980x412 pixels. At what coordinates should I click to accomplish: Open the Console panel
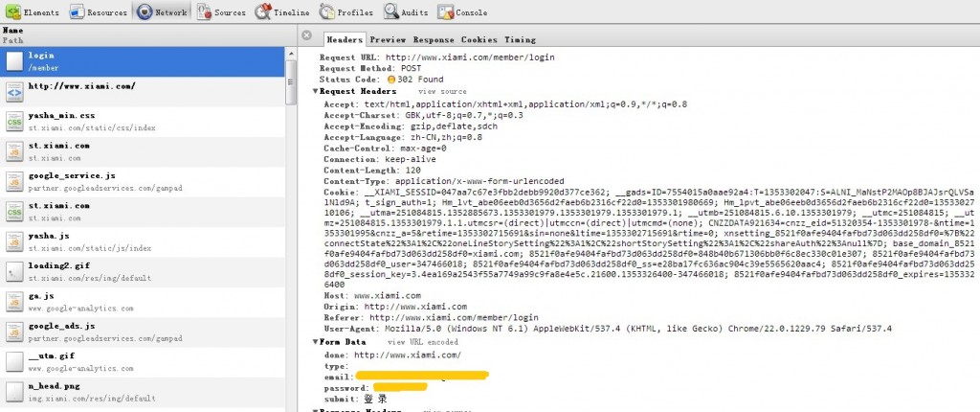click(462, 11)
